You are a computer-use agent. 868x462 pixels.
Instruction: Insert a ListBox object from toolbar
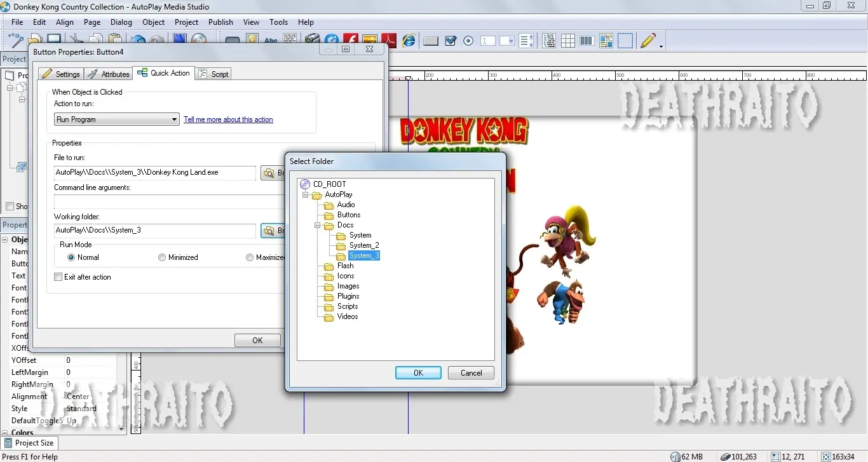(x=526, y=41)
